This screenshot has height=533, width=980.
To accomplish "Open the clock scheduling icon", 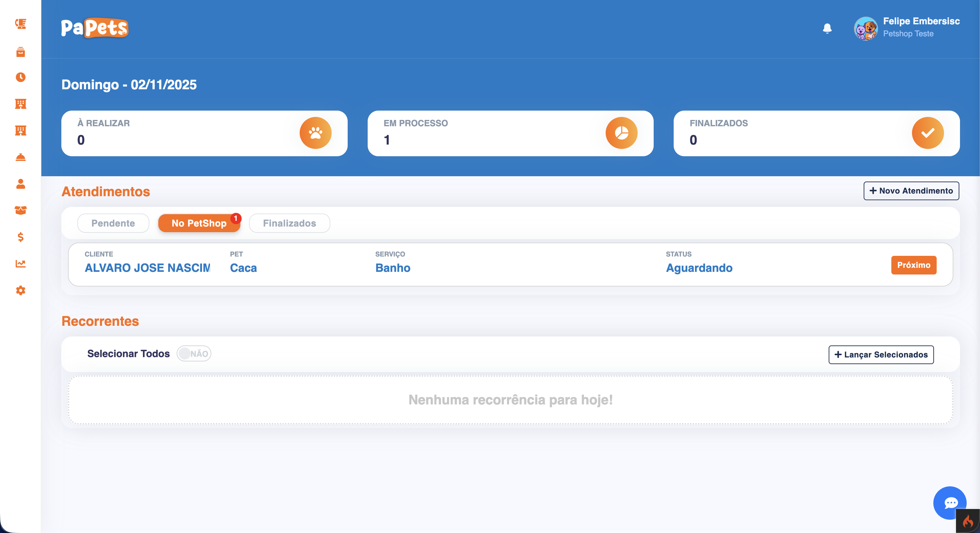I will (21, 78).
